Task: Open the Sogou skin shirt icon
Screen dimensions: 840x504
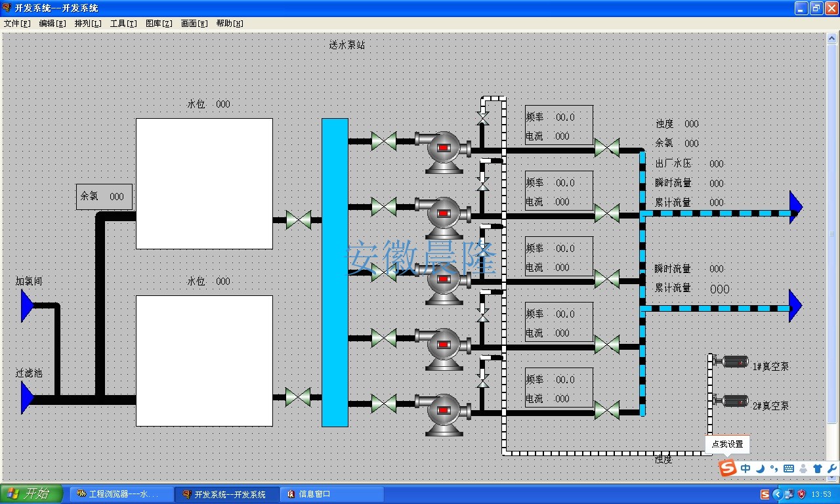Action: (x=818, y=469)
